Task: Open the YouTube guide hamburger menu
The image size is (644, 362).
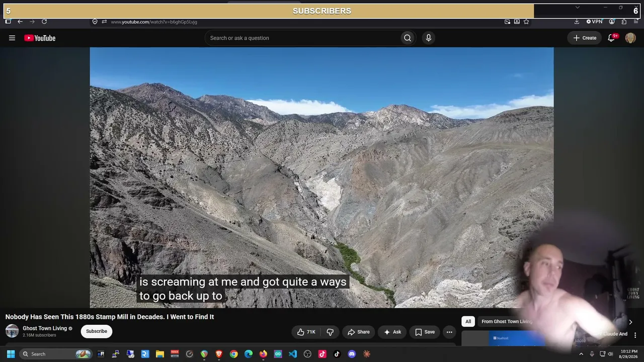Action: [12, 38]
